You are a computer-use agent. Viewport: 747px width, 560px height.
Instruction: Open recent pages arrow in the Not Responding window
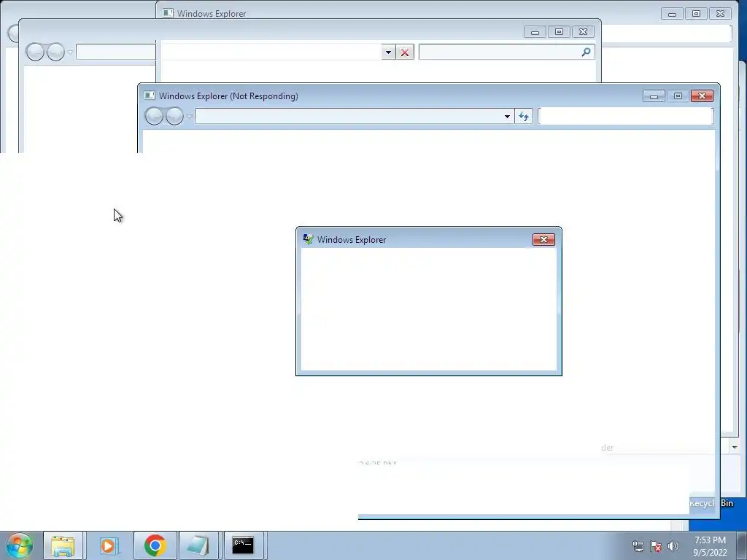click(189, 117)
